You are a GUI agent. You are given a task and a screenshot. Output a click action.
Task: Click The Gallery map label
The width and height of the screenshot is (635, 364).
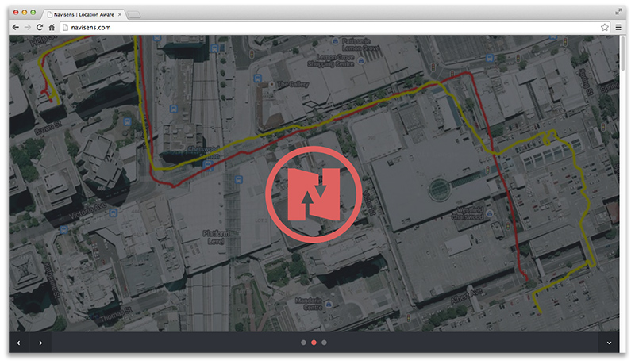click(293, 84)
